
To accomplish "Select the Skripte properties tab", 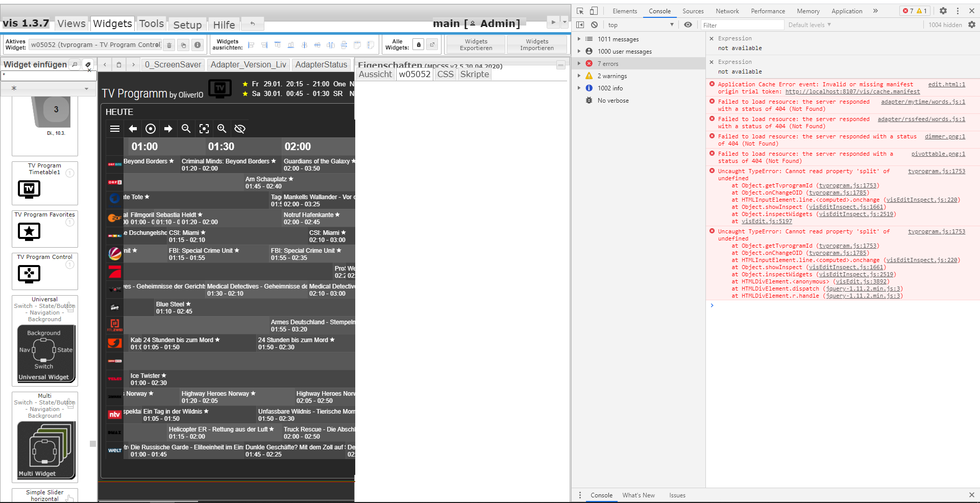I will coord(475,74).
